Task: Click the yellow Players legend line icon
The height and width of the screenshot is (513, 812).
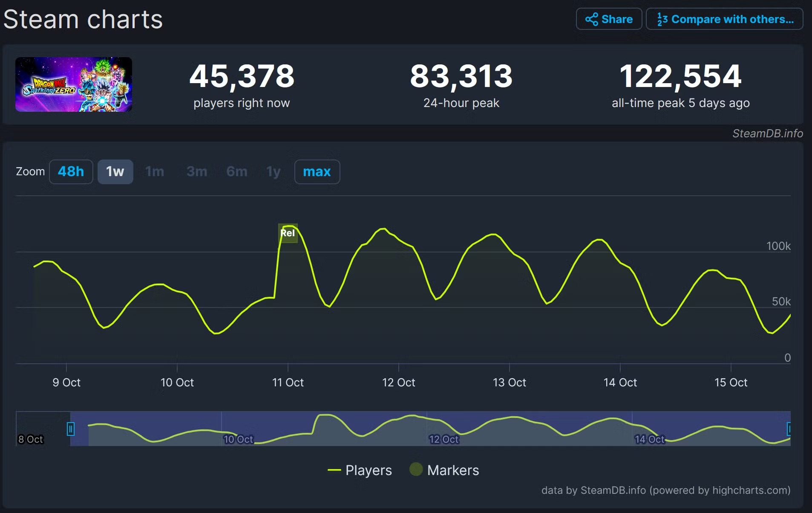Action: tap(334, 470)
